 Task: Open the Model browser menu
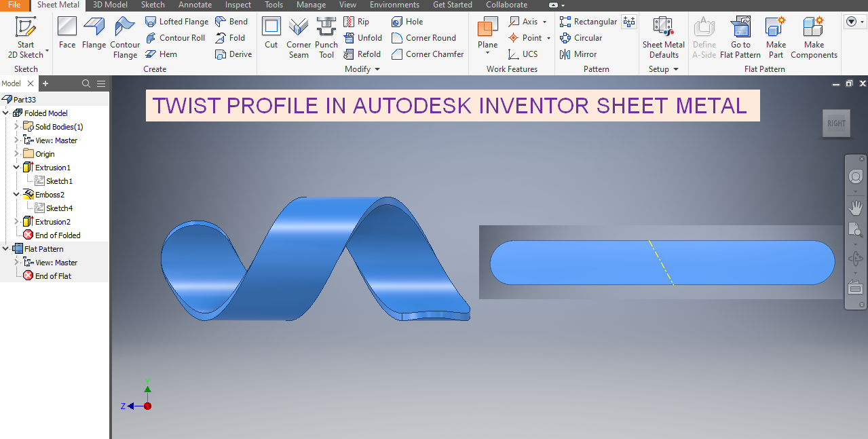[x=101, y=83]
